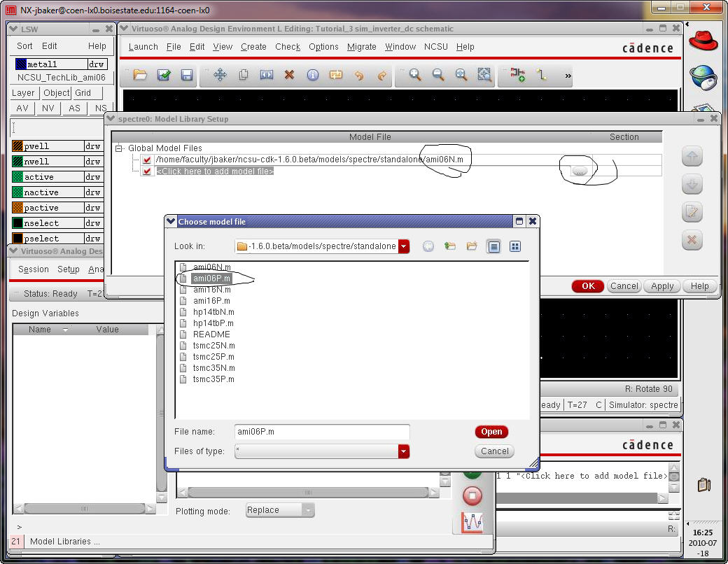Select tsmc25N.m in the file list

tap(214, 346)
